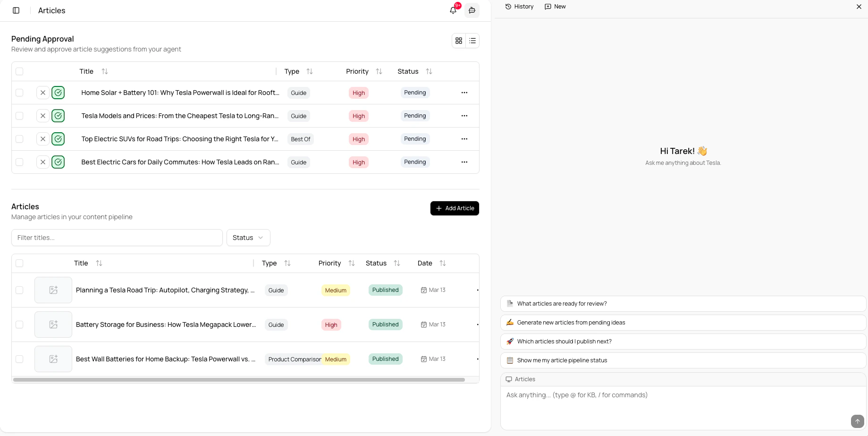Open more options for Home Solar article

[x=464, y=93]
